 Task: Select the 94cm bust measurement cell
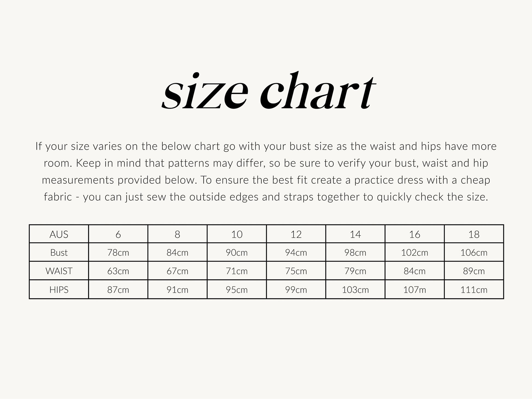point(296,253)
